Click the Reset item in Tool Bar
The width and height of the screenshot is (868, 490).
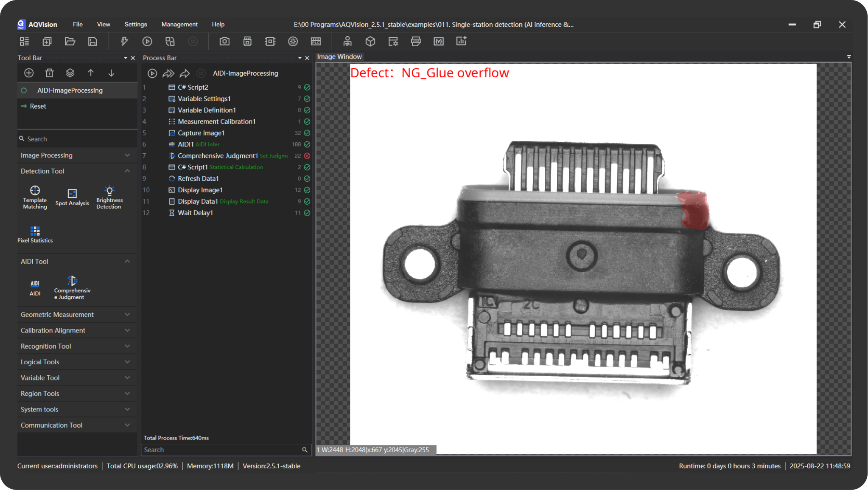pyautogui.click(x=38, y=106)
